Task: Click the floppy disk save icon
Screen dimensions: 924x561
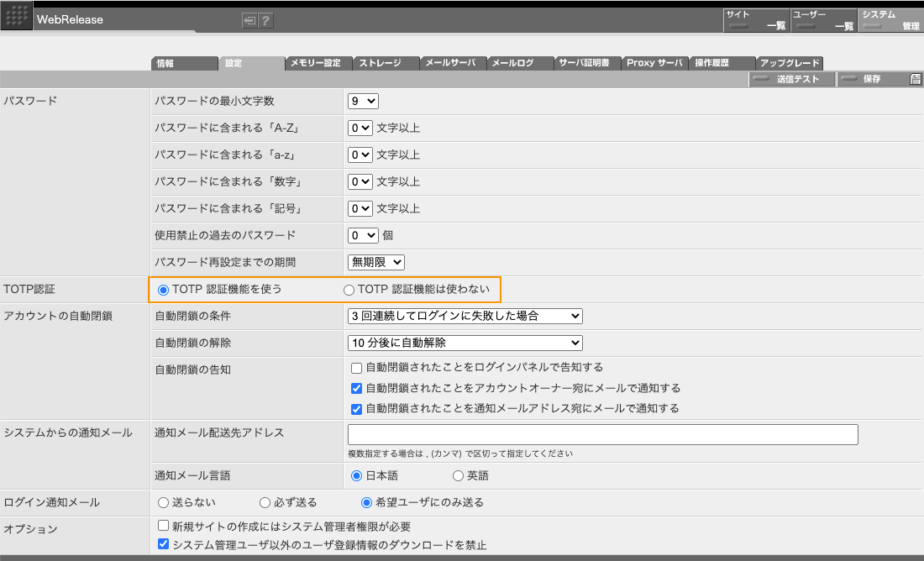Action: [914, 78]
